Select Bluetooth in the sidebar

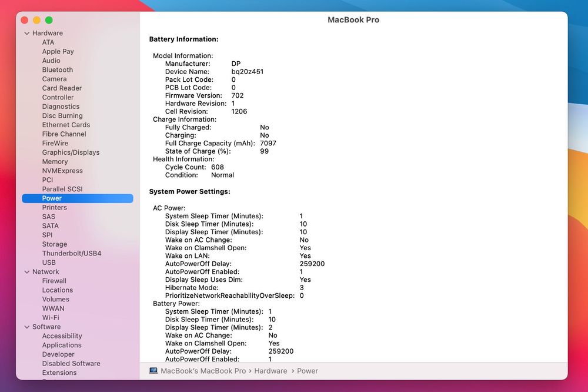point(58,70)
